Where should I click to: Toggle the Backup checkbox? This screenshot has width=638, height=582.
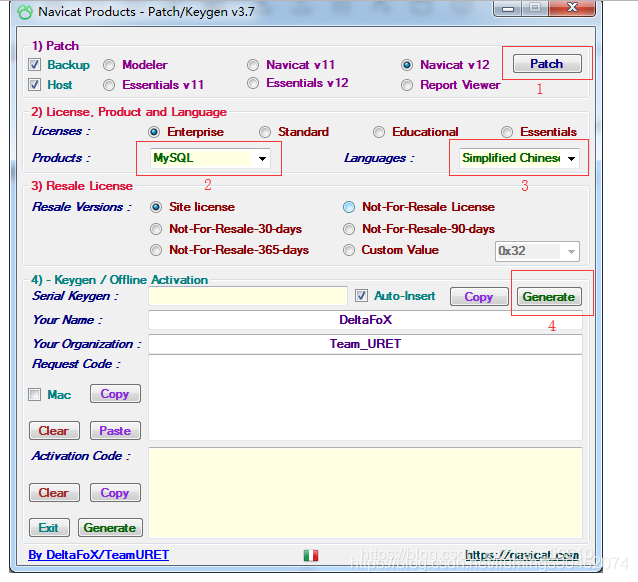pyautogui.click(x=35, y=65)
